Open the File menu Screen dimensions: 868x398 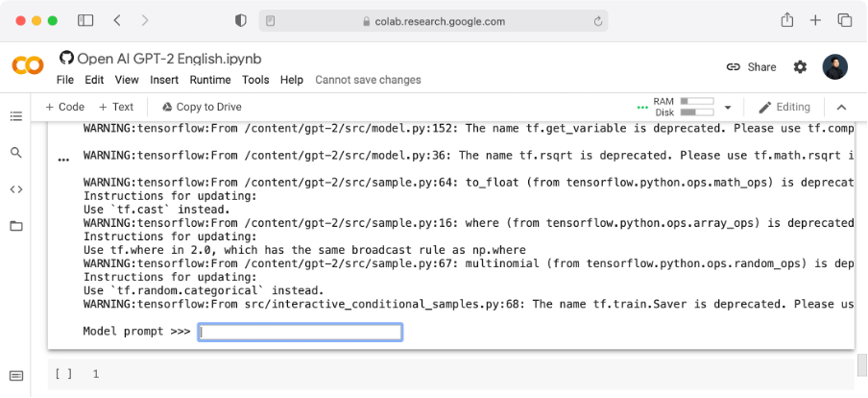point(64,80)
